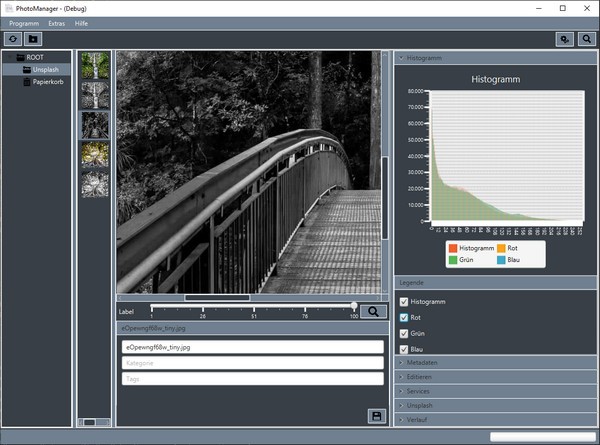The image size is (600, 445).
Task: Click the filename input field
Action: tap(253, 347)
